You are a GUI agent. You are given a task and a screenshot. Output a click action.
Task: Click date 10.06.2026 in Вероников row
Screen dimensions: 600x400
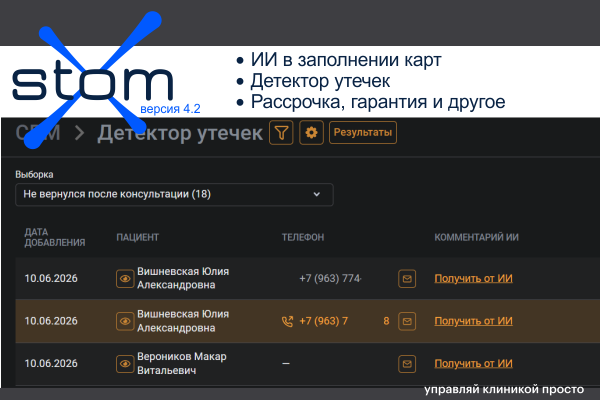pos(51,364)
